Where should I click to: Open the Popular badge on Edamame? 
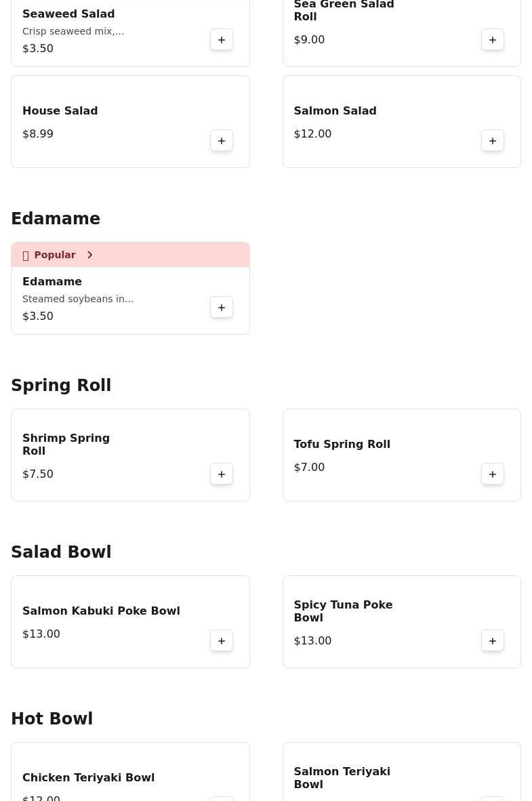[x=54, y=255]
